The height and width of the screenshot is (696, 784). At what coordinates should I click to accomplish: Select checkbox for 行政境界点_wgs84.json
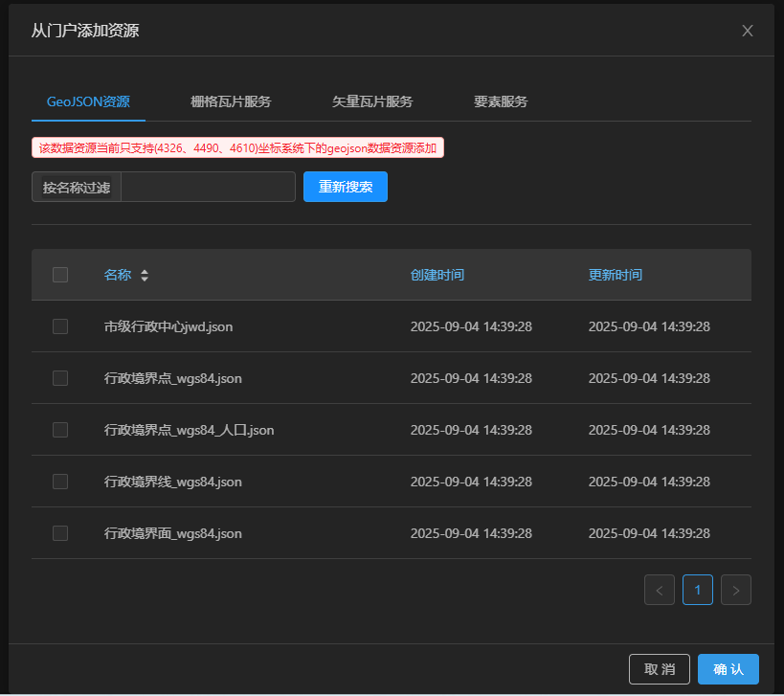point(60,378)
